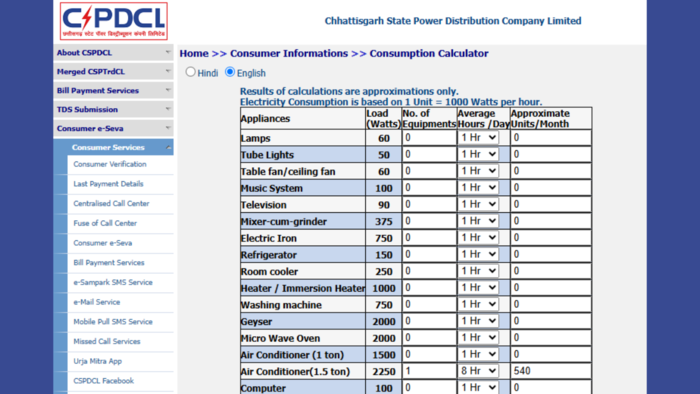Open Air Conditioner(1.5 ton) hours dropdown
Image resolution: width=700 pixels, height=394 pixels.
tap(478, 371)
